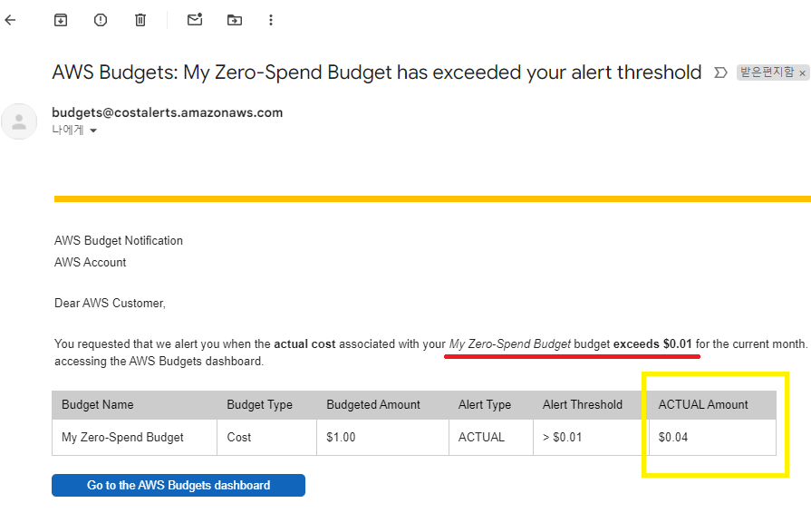
Task: Click the 'My Zero-Spend Budget' table cell
Action: [x=134, y=438]
